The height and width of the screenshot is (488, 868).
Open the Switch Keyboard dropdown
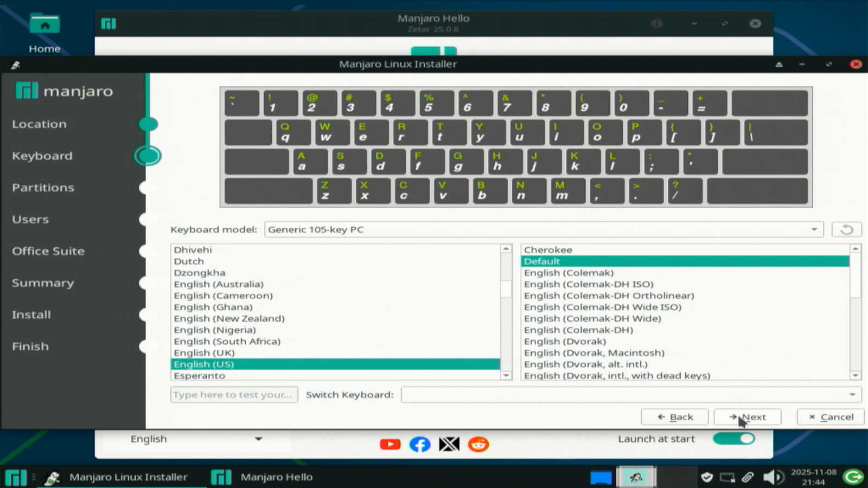(x=631, y=395)
